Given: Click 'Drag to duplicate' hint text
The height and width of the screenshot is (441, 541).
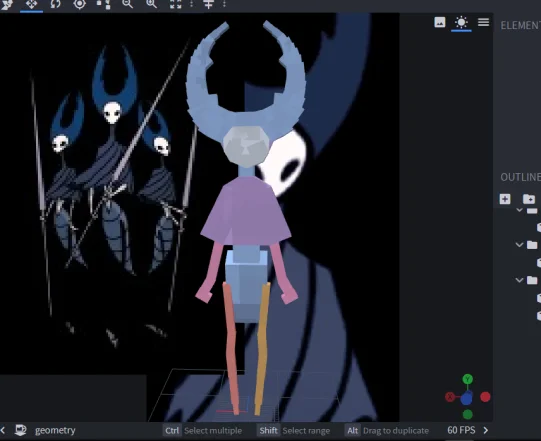Looking at the screenshot, I should coord(396,431).
